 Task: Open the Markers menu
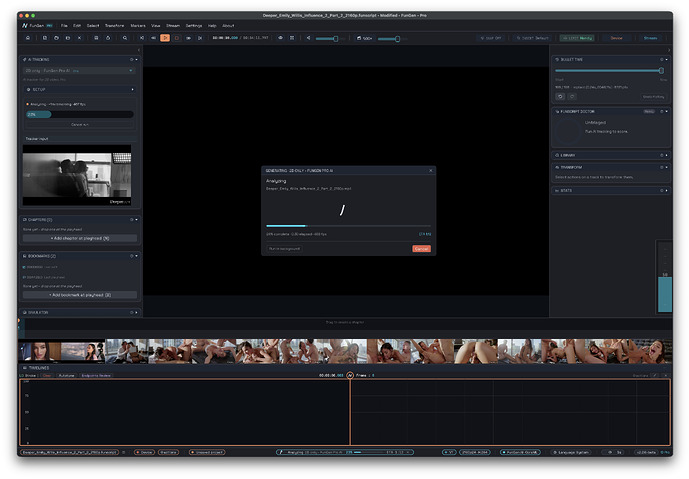pos(138,26)
